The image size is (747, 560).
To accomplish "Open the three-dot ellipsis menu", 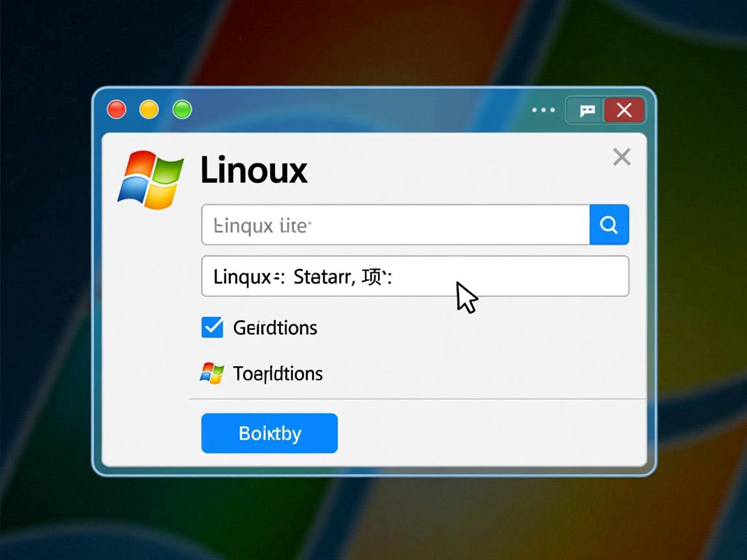I will tap(543, 110).
